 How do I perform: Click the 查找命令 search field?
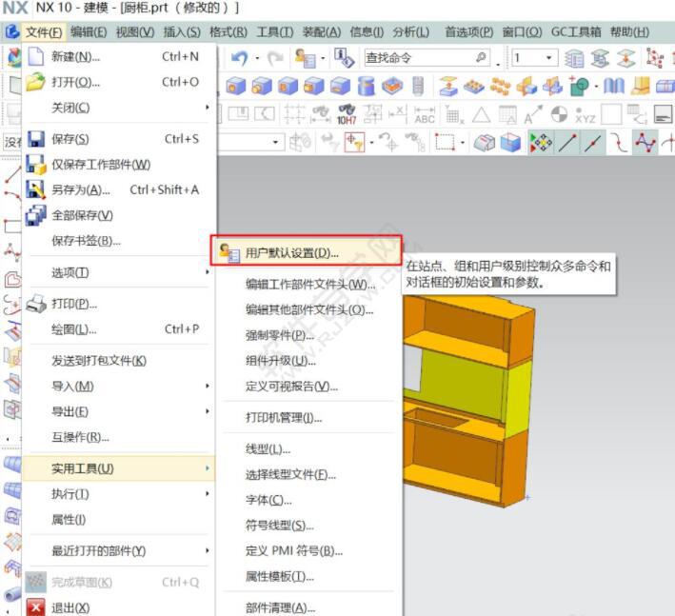(x=427, y=58)
